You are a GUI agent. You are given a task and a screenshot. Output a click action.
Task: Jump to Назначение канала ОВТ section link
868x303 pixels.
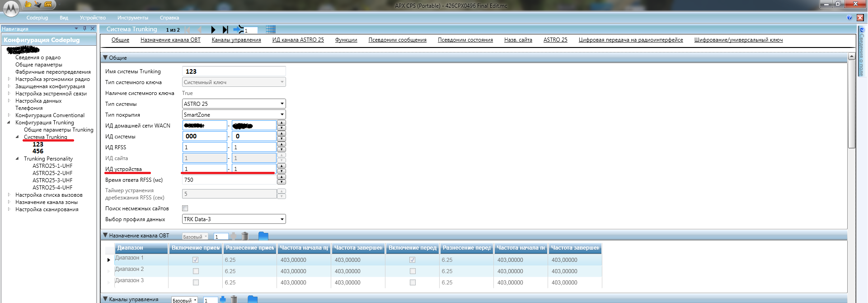tap(170, 40)
